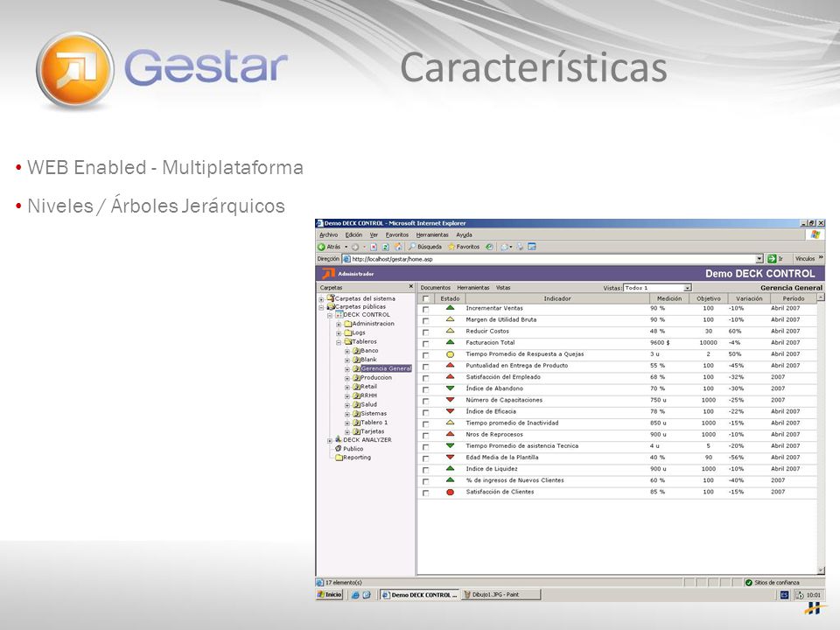Sort by the Indicador column header
Viewport: 840px width, 630px height.
[x=557, y=298]
